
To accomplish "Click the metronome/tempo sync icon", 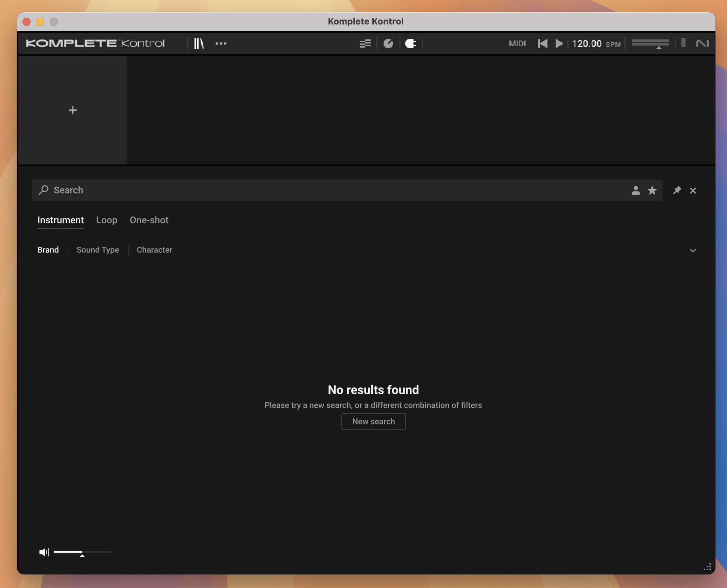I will pyautogui.click(x=388, y=42).
